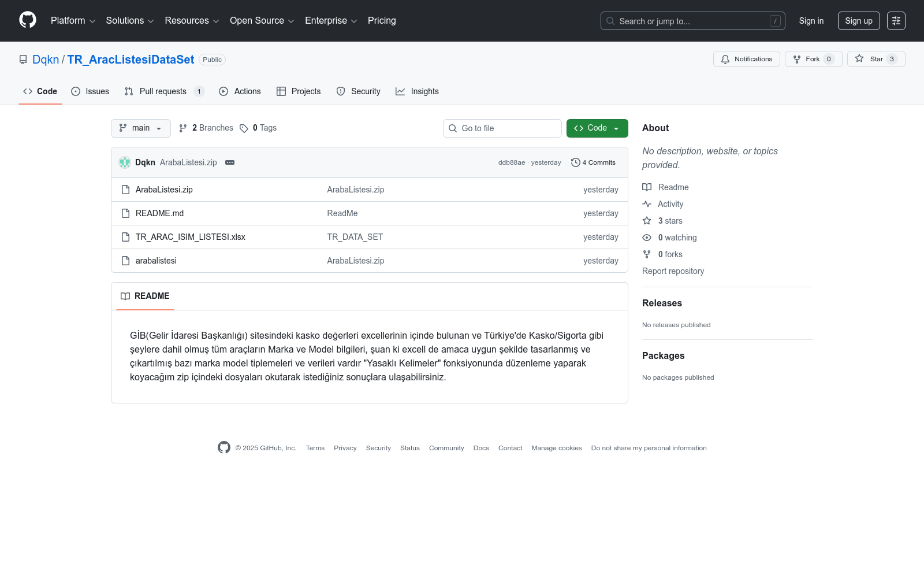Screen dimensions: 924x578
Task: View the 0 Tags list
Action: point(258,128)
